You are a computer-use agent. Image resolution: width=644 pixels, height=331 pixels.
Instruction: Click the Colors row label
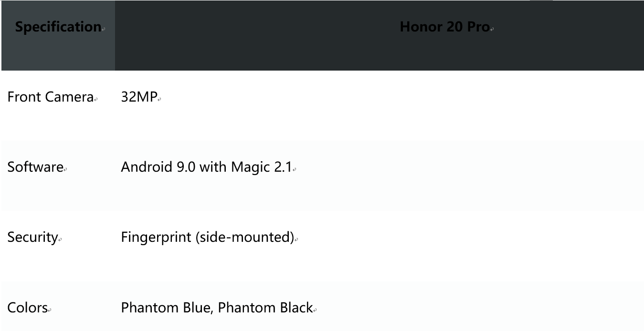(27, 308)
